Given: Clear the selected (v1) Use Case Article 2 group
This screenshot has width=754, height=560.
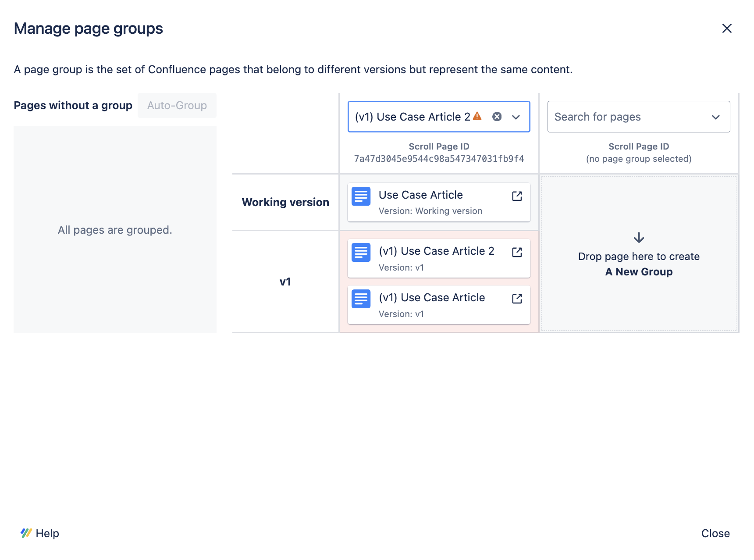Looking at the screenshot, I should click(x=497, y=117).
